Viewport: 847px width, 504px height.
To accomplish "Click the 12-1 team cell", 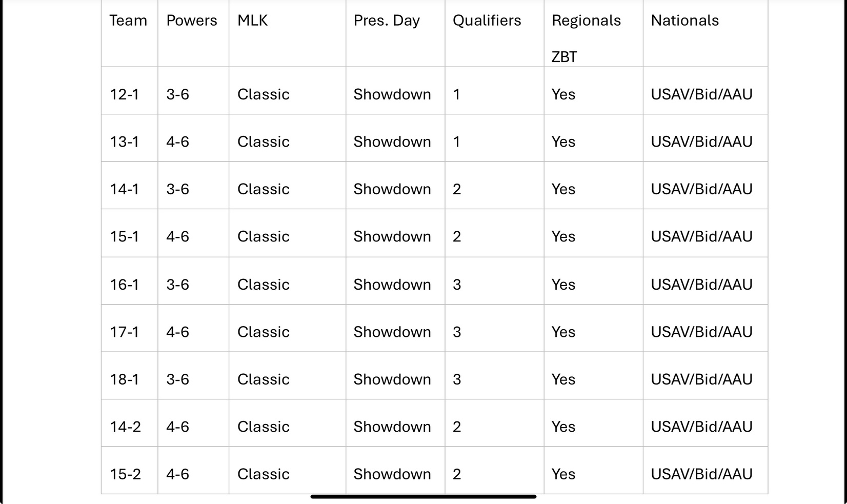I will pos(130,90).
